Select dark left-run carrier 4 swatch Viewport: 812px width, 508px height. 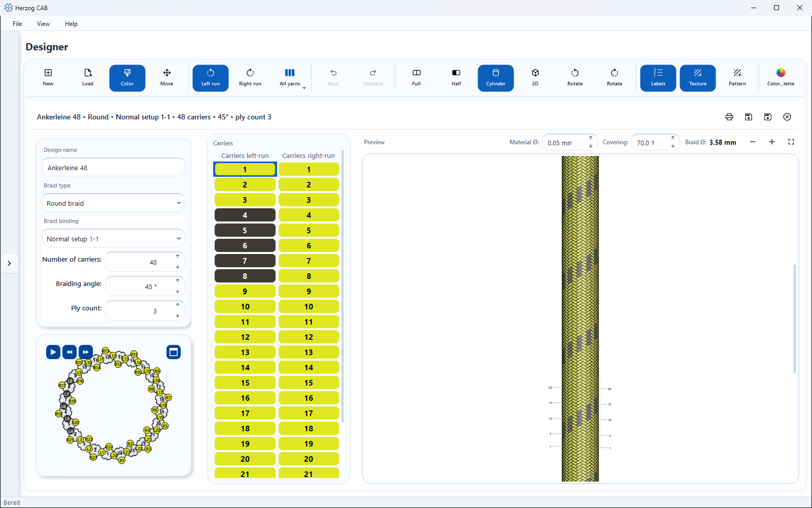tap(245, 215)
